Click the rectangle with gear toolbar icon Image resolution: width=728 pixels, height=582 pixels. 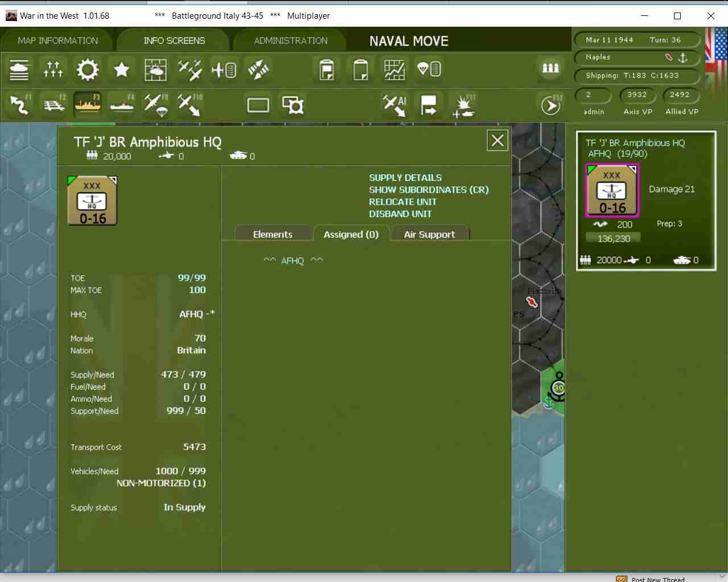point(293,105)
